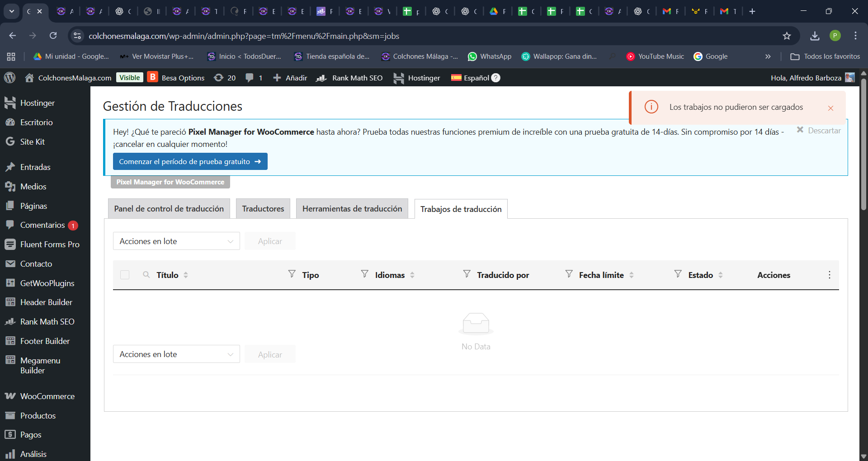The width and height of the screenshot is (868, 461).
Task: Sort table by Estado column arrows
Action: 721,275
